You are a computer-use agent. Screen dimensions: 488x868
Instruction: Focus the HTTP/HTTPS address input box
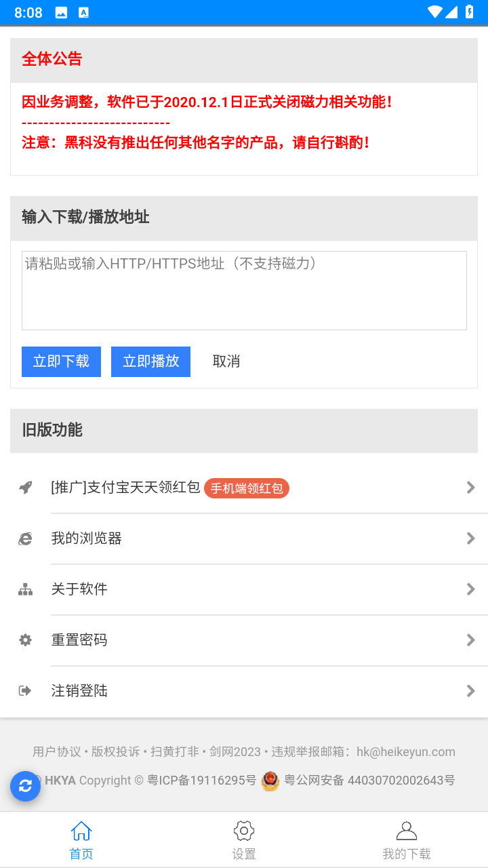coord(244,290)
